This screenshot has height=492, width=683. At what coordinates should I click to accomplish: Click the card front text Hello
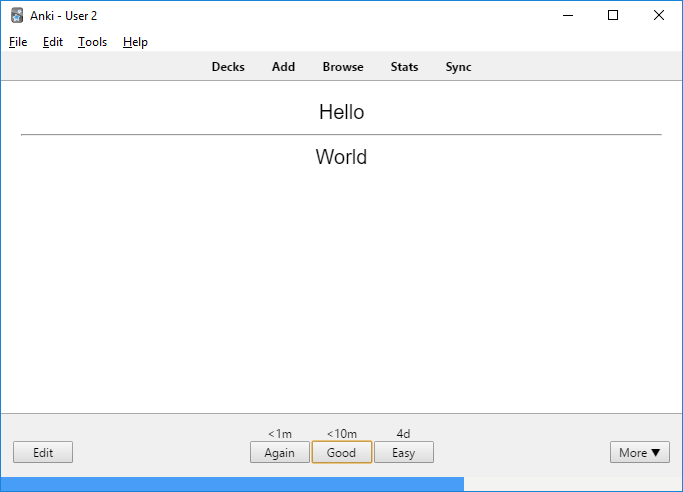point(341,112)
